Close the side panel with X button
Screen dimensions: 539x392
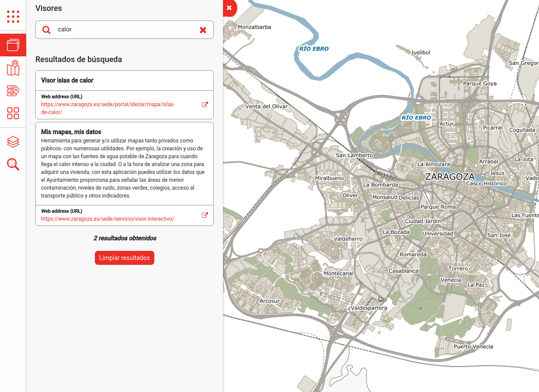[x=229, y=8]
